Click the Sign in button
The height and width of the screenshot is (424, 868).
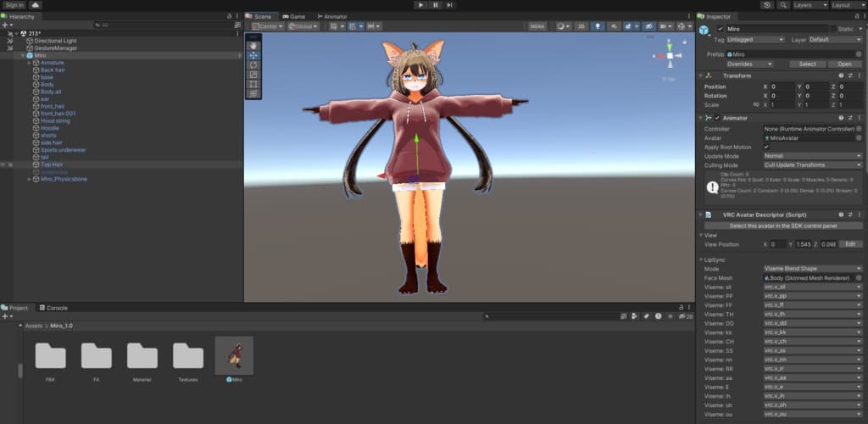[x=14, y=5]
